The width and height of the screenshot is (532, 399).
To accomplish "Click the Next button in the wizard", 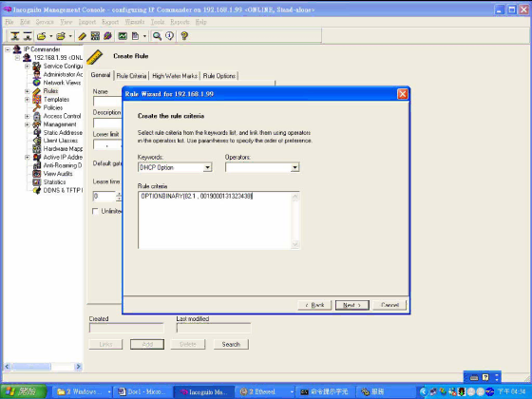I will [351, 305].
